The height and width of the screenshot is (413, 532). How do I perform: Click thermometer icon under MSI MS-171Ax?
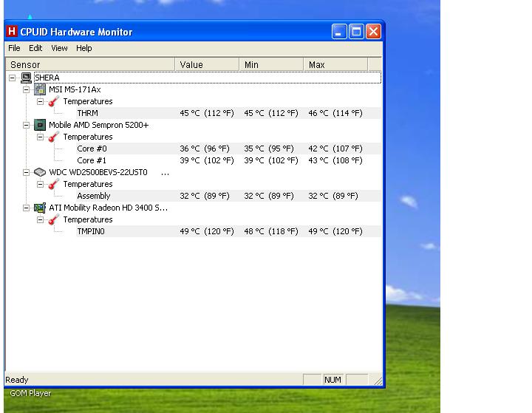[54, 101]
